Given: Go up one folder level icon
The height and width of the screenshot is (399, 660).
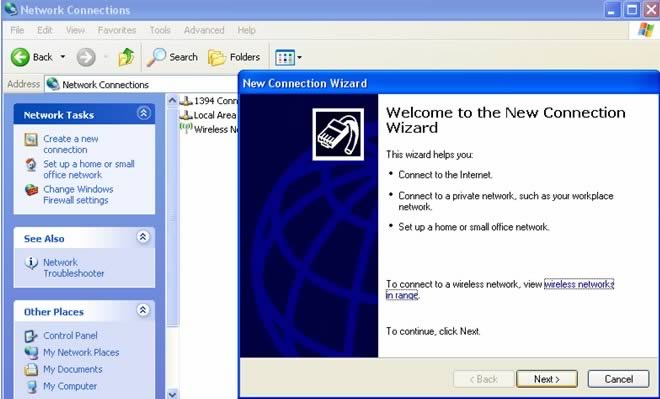Looking at the screenshot, I should [x=126, y=57].
